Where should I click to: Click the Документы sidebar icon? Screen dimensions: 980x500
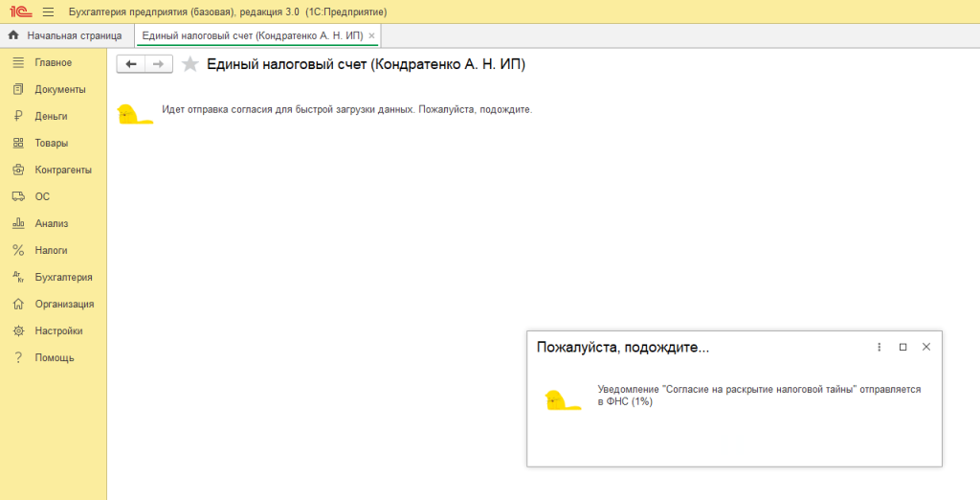[18, 89]
